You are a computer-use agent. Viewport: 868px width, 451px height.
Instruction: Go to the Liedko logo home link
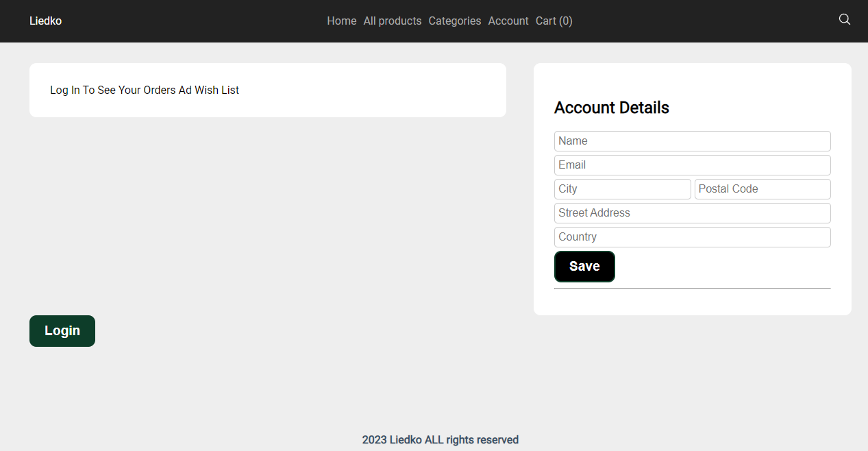tap(46, 21)
